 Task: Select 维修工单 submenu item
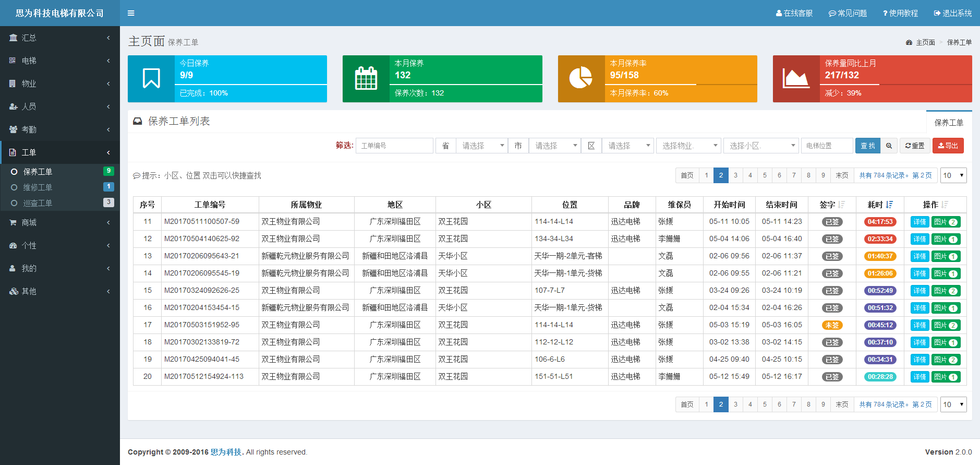60,187
